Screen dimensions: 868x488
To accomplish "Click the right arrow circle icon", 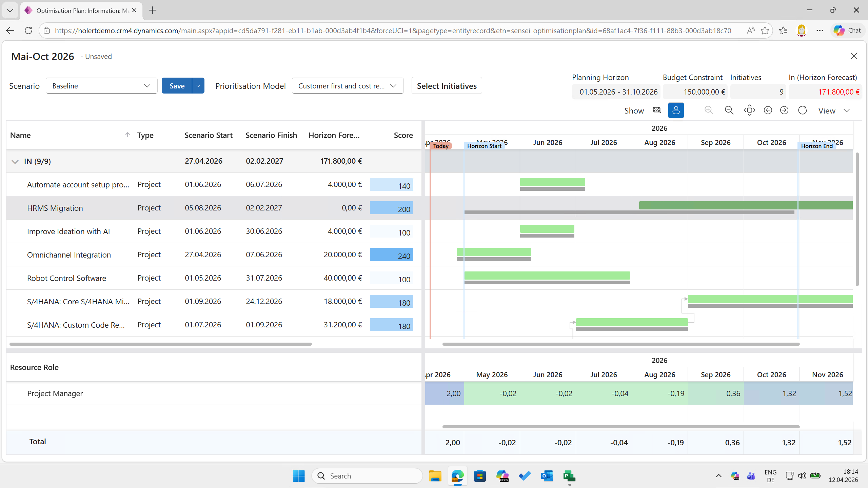I will tap(784, 110).
